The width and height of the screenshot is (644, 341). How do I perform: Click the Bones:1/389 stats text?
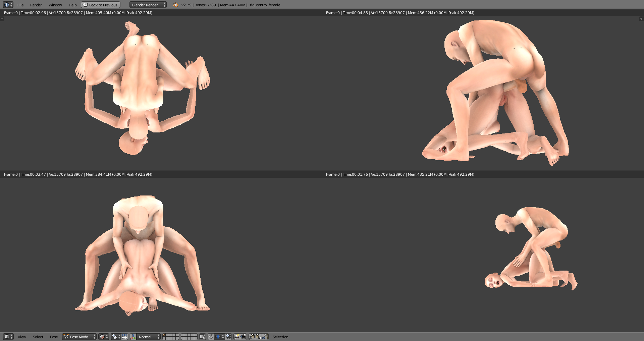205,5
